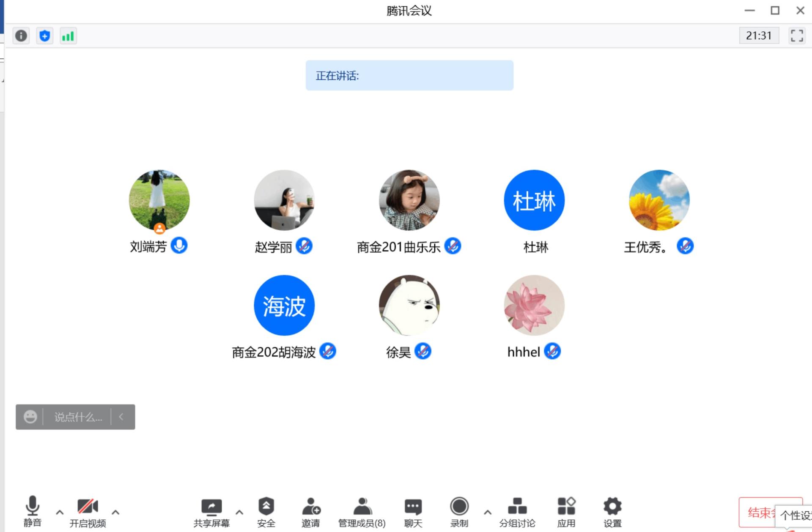
Task: Click the 腾讯会议 window title
Action: click(409, 11)
